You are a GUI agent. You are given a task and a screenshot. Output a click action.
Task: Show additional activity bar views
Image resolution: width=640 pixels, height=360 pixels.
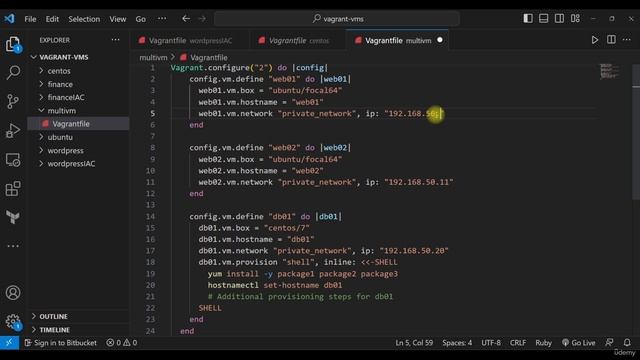tap(13, 246)
